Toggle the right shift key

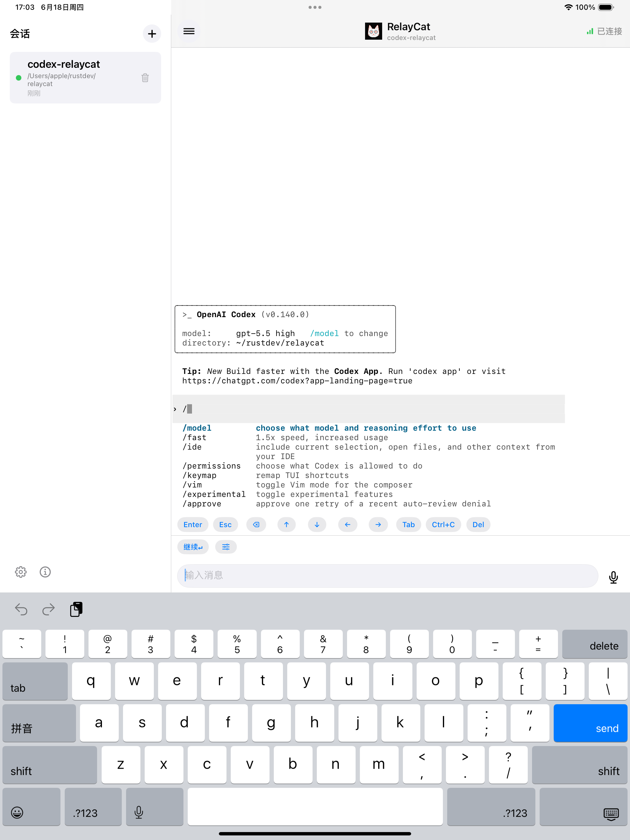[580, 765]
